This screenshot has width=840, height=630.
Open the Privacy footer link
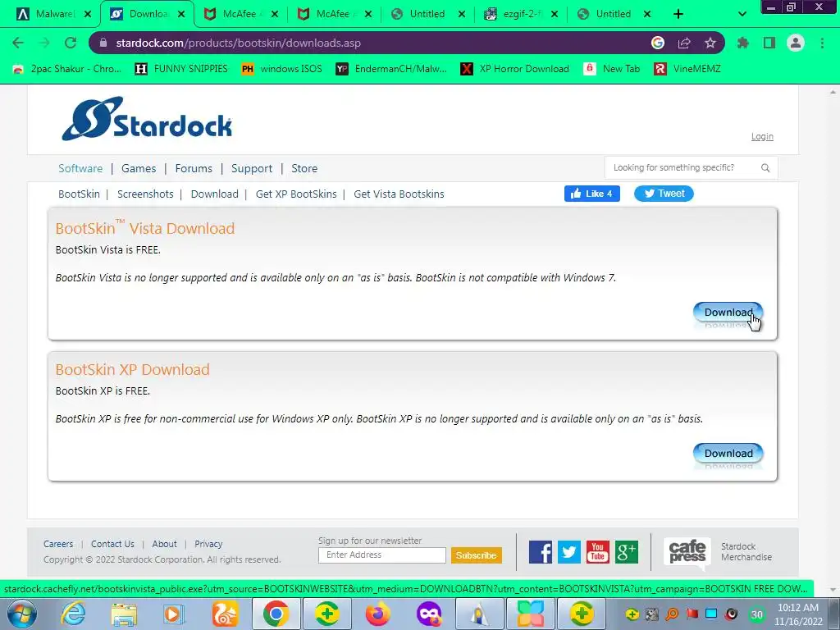208,544
